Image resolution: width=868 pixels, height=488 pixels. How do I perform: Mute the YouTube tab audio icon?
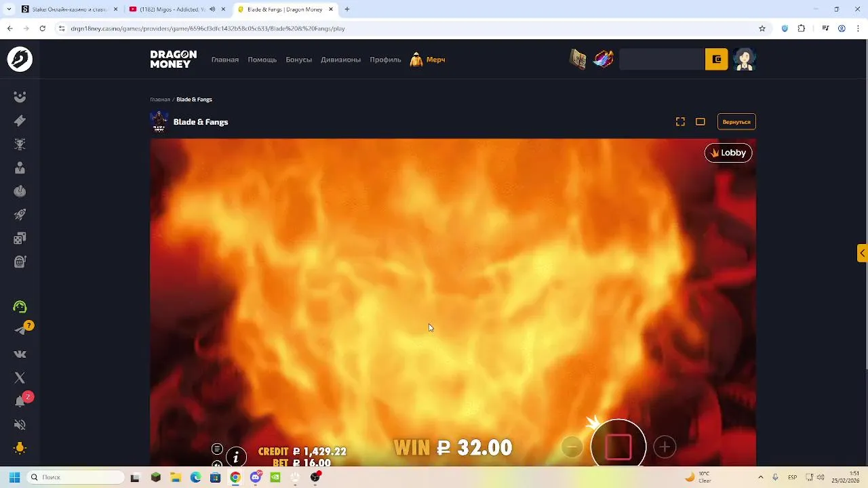coord(213,9)
